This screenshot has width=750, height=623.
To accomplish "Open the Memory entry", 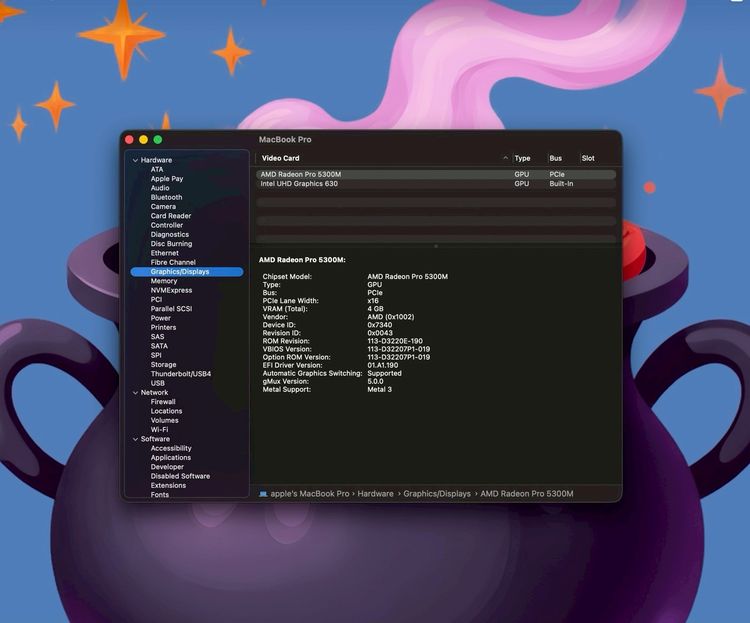I will pyautogui.click(x=164, y=281).
